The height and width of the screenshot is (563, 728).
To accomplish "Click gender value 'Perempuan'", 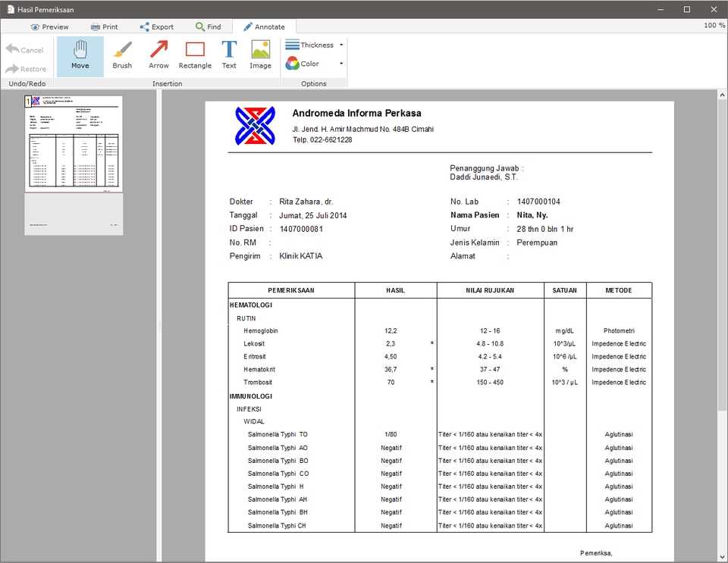I will (x=537, y=242).
